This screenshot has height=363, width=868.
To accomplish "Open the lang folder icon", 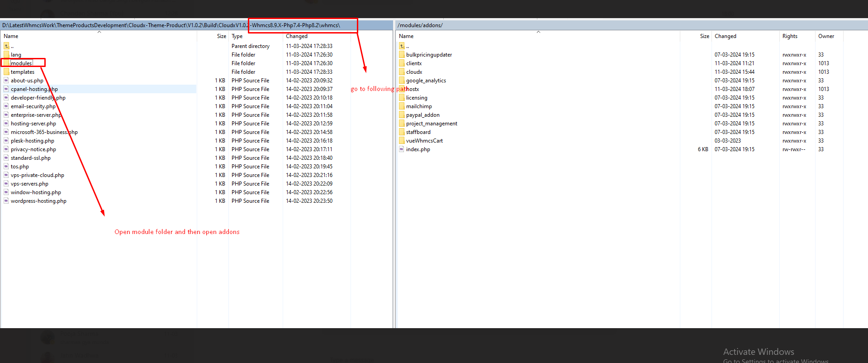I will point(6,55).
